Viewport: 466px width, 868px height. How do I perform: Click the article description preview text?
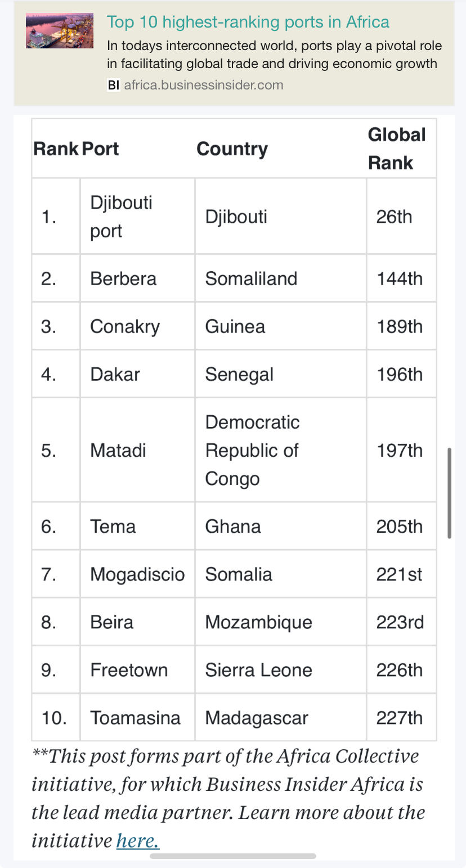pos(275,55)
